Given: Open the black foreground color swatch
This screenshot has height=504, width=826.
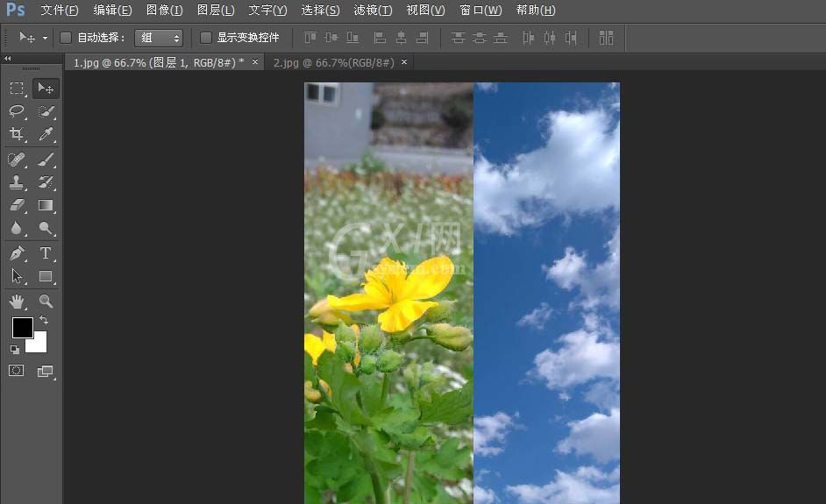Looking at the screenshot, I should 22,327.
